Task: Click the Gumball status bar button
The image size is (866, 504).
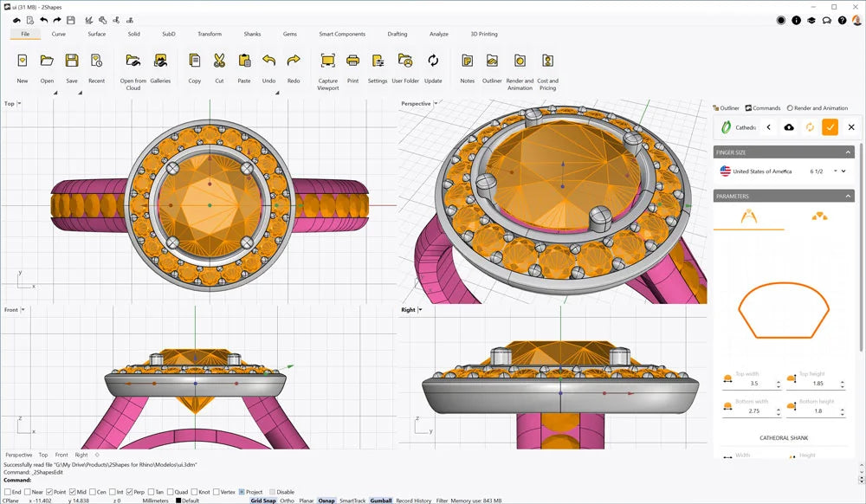Action: pyautogui.click(x=380, y=501)
